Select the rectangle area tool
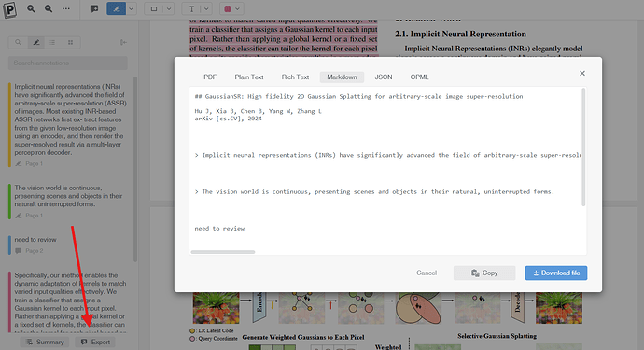Image resolution: width=644 pixels, height=350 pixels. click(x=154, y=8)
